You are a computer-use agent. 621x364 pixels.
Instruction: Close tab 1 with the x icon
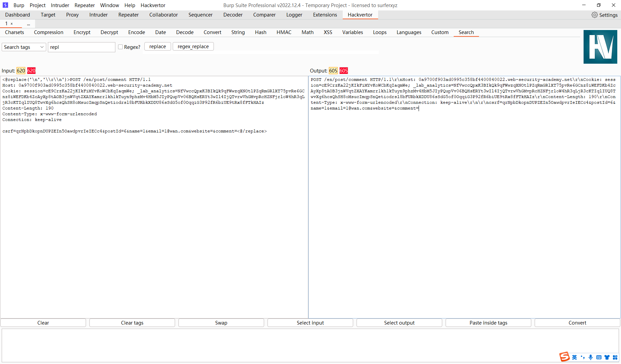tap(12, 24)
